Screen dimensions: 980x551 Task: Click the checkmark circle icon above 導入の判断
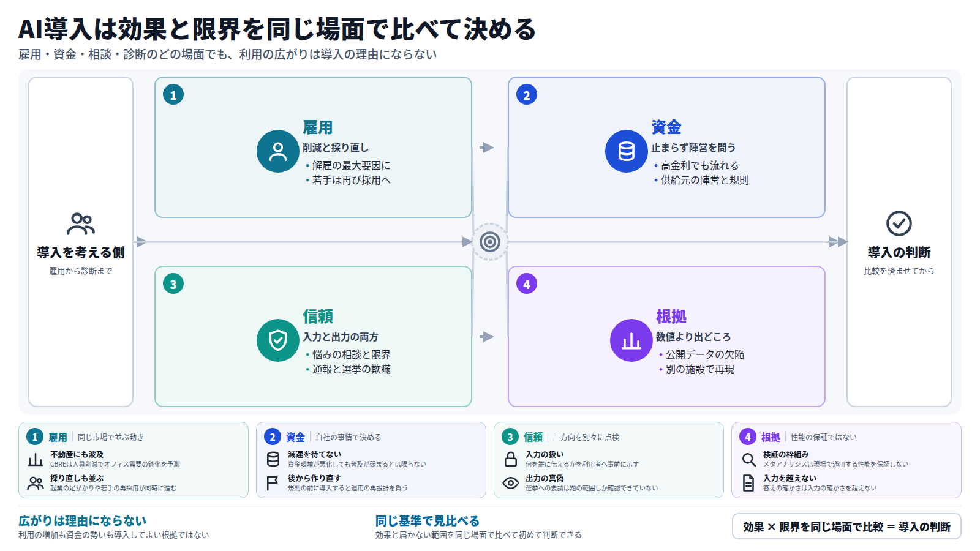coord(899,223)
